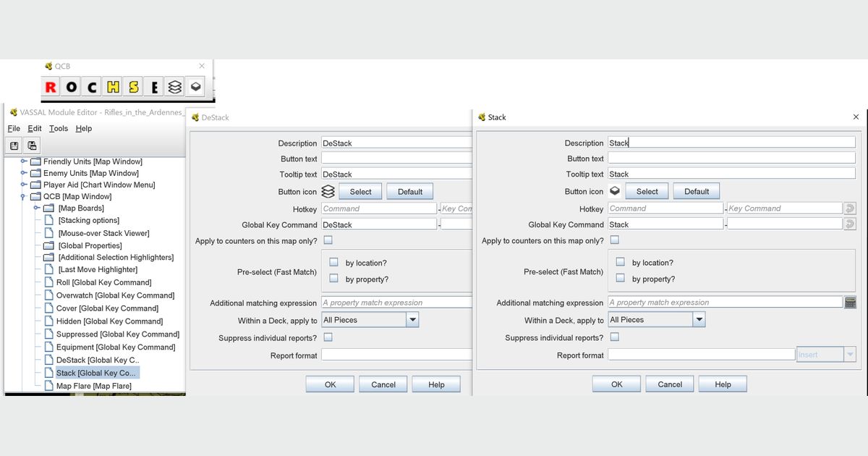Viewport: 868px width, 456px height.
Task: Expand the Enemy Units tree node
Action: [25, 173]
